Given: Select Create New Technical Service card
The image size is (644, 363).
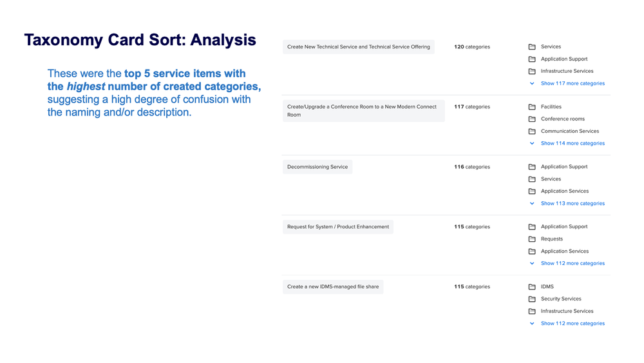Looking at the screenshot, I should tap(359, 47).
